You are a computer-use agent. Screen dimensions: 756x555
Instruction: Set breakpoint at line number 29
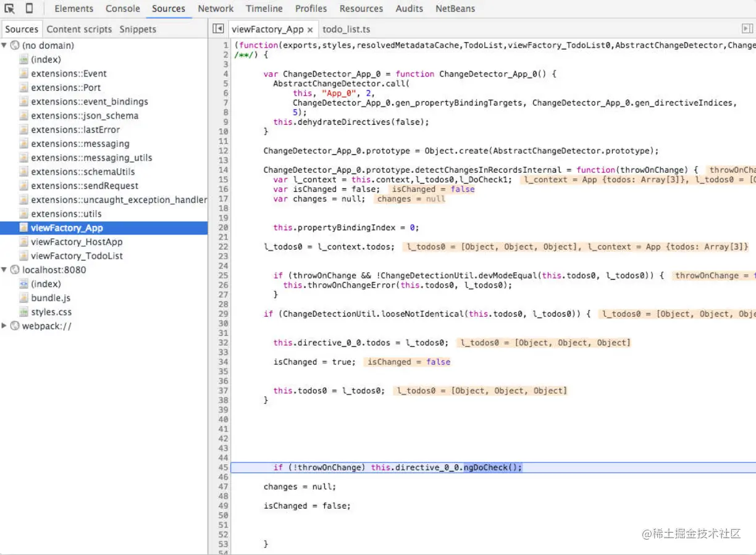(x=223, y=314)
